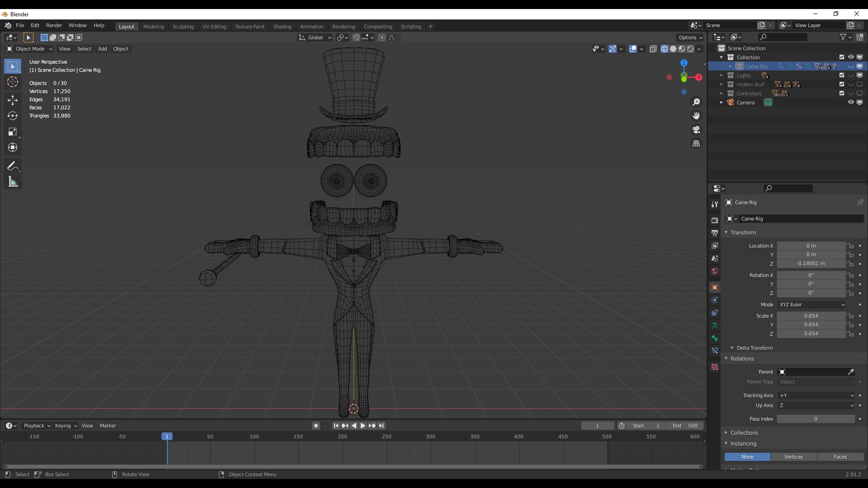Image resolution: width=868 pixels, height=488 pixels.
Task: Uncheck the Lights collection exclude checkbox
Action: 842,75
